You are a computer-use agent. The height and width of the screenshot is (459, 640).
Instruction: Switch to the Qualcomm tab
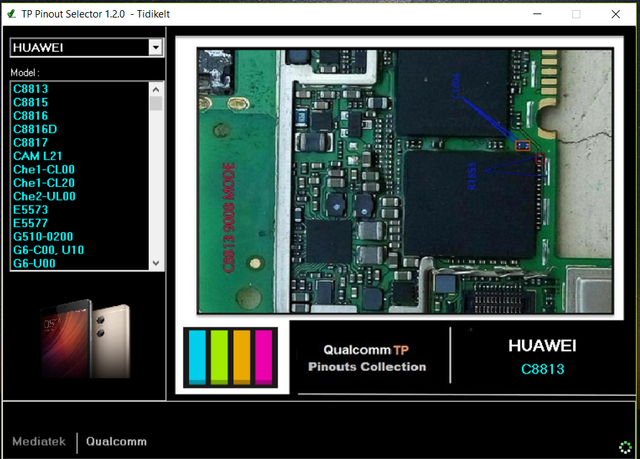116,441
